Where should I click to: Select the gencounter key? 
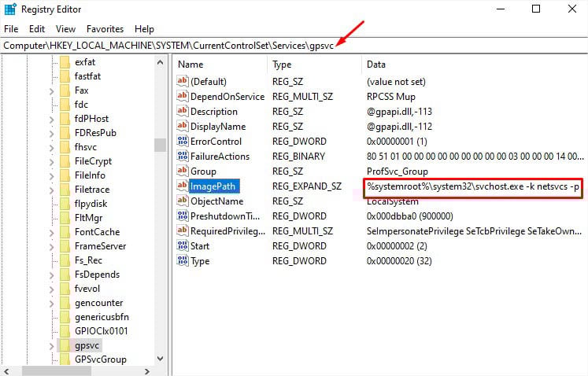click(98, 303)
